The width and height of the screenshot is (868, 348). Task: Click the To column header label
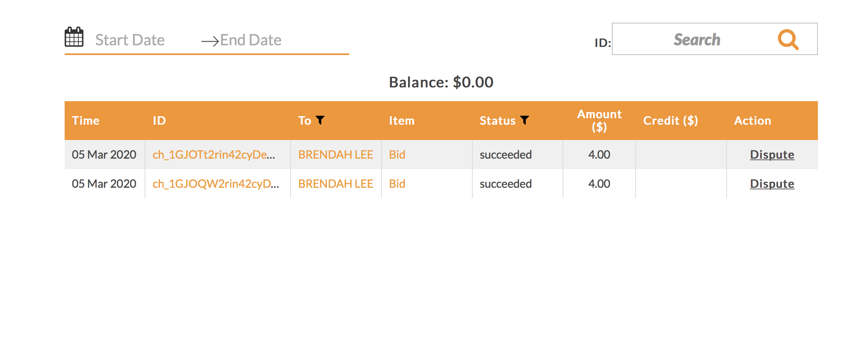(305, 121)
